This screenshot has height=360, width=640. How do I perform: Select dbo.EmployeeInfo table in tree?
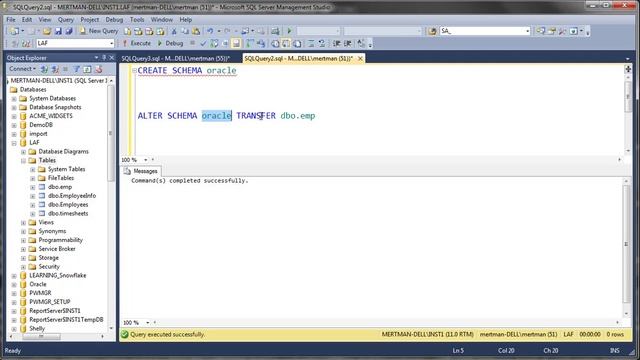click(72, 196)
